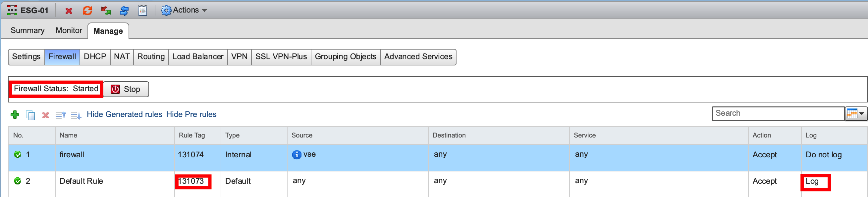Click the Hide Pre rules link
868x197 pixels.
(x=191, y=114)
